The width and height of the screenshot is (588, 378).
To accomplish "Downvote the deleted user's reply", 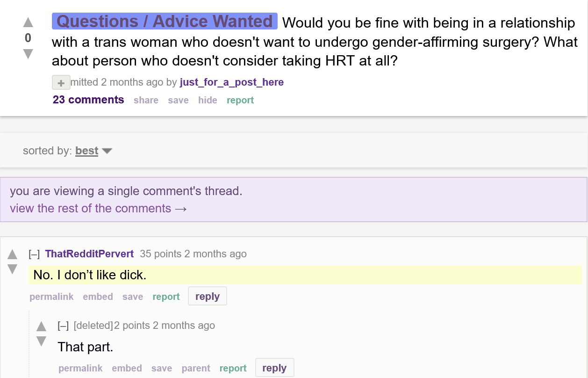I will [x=42, y=341].
